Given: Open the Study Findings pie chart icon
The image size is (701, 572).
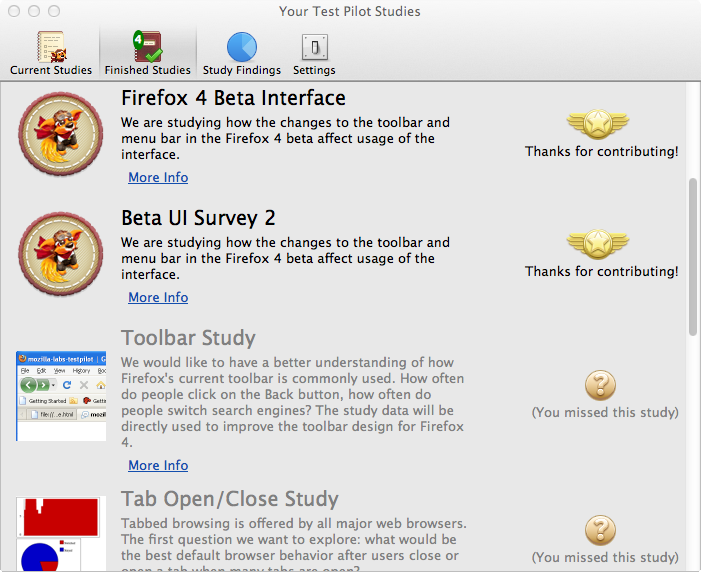Looking at the screenshot, I should point(242,47).
